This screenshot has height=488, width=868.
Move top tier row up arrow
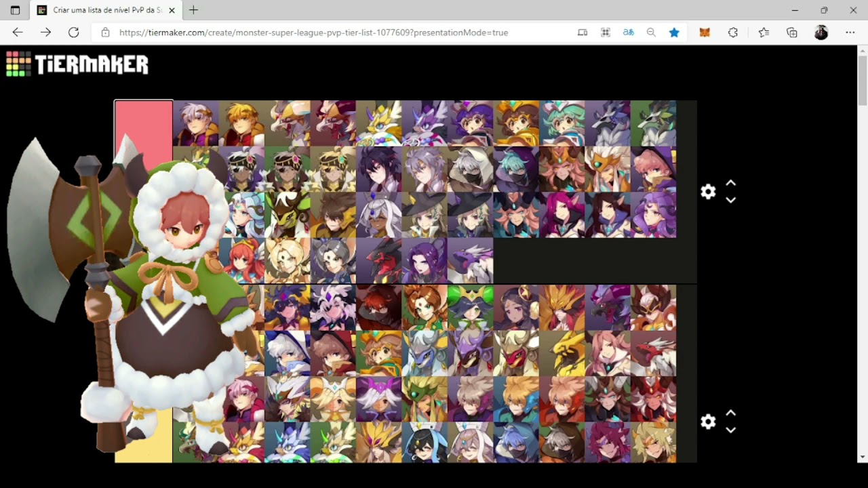click(730, 183)
